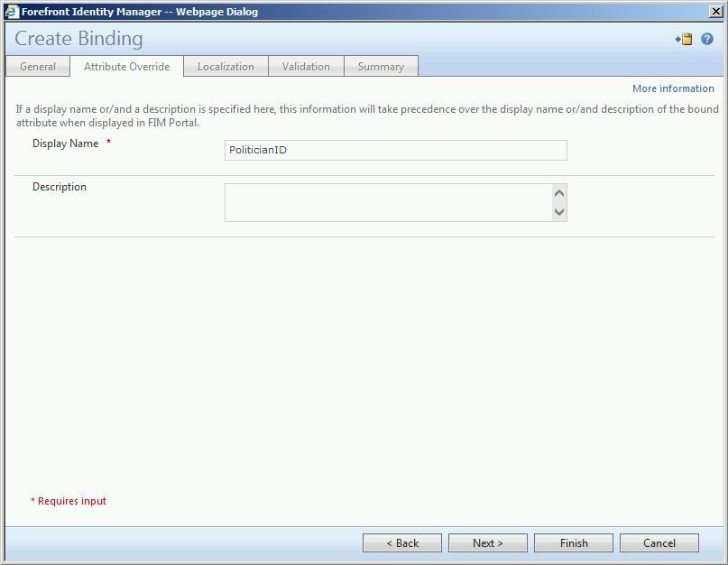This screenshot has width=728, height=565.
Task: Open the blue help question mark icon
Action: [x=707, y=39]
